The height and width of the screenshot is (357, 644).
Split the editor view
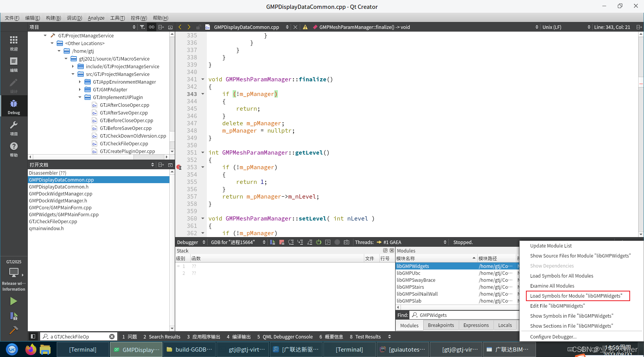[639, 27]
